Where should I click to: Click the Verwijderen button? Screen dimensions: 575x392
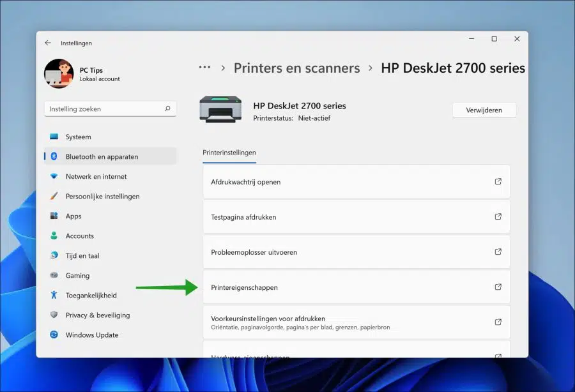coord(484,110)
